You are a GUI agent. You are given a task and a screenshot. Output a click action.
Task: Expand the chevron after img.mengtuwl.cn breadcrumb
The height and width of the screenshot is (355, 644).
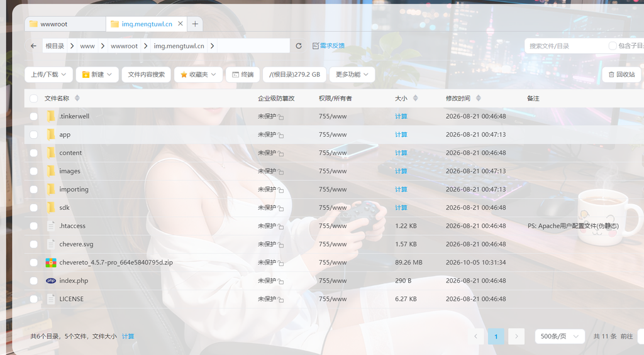coord(212,46)
